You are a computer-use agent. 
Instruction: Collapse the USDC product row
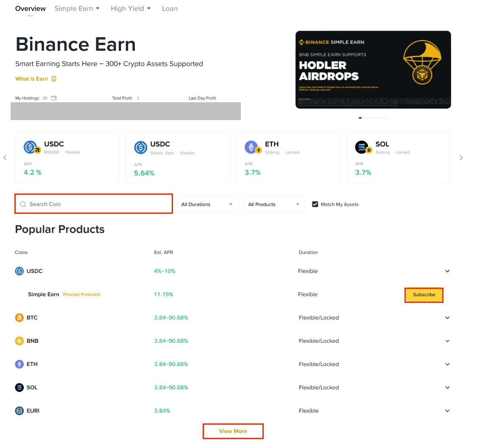[x=447, y=271]
